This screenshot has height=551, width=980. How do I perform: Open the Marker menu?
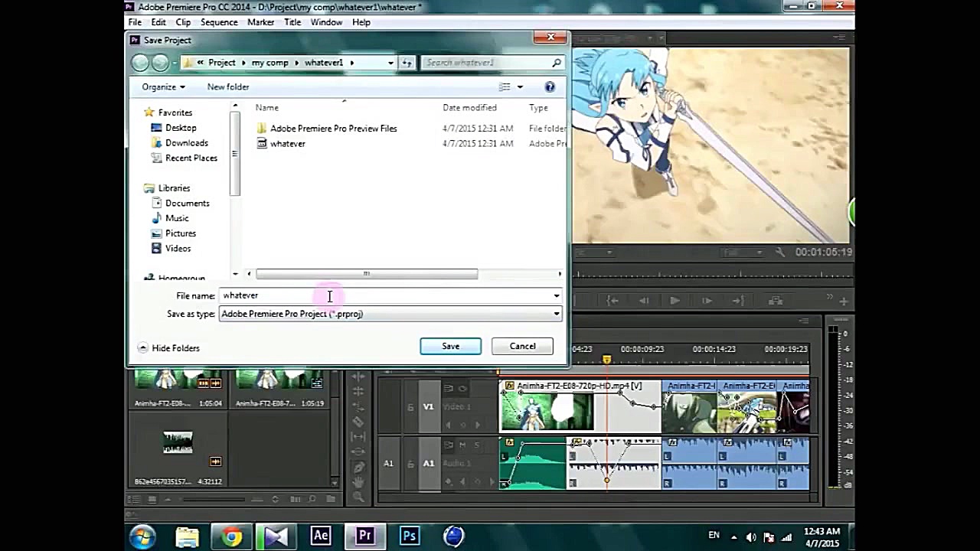coord(260,22)
